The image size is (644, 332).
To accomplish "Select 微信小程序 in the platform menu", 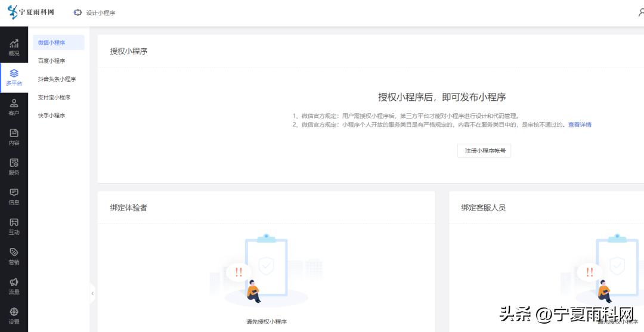I will point(58,43).
